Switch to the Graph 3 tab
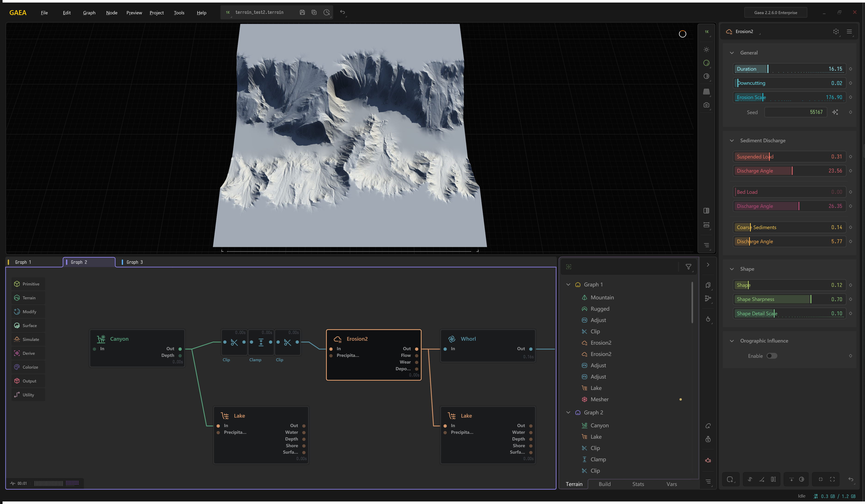This screenshot has width=865, height=504. coord(135,262)
